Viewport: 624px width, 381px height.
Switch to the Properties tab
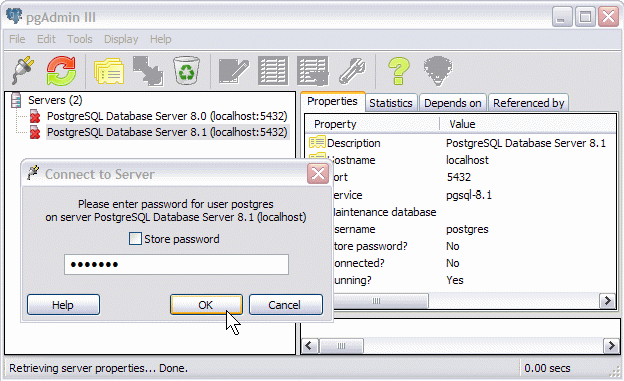pyautogui.click(x=332, y=102)
